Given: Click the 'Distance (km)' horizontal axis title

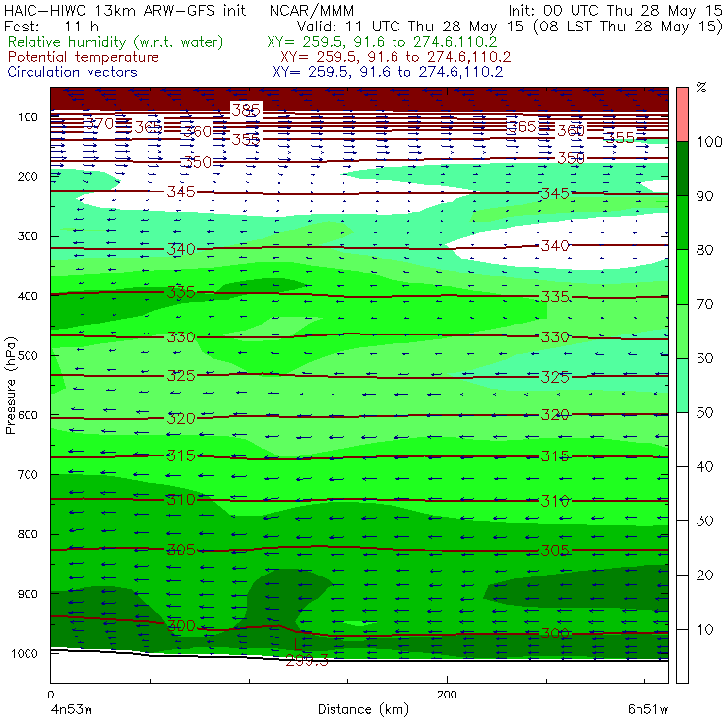Looking at the screenshot, I should point(364,709).
